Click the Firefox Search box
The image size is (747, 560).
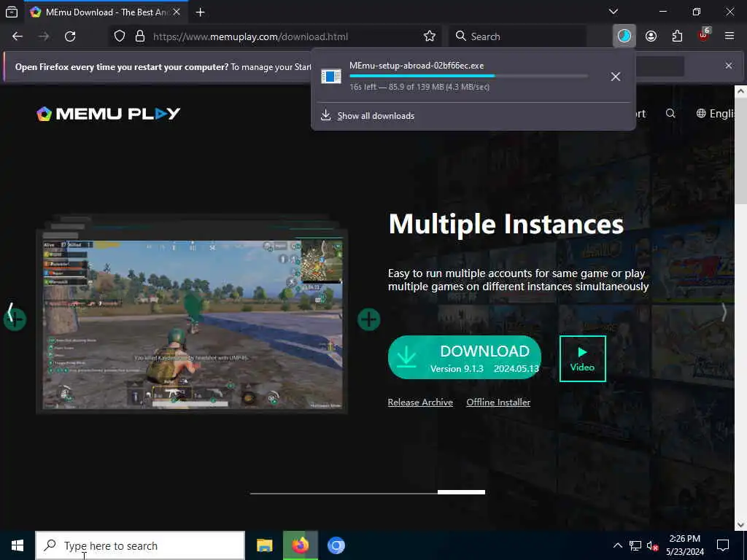[x=517, y=36]
